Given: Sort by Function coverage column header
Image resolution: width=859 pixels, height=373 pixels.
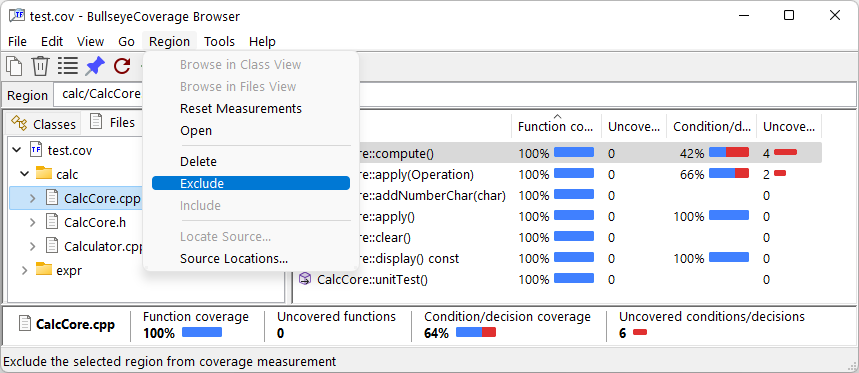Looking at the screenshot, I should coord(557,127).
